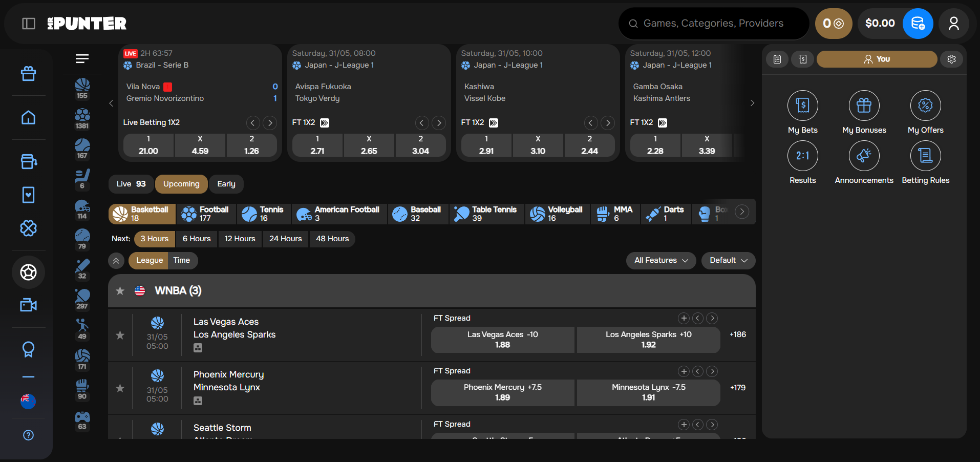Open betslip settings gear icon
The width and height of the screenshot is (980, 462).
click(x=951, y=59)
